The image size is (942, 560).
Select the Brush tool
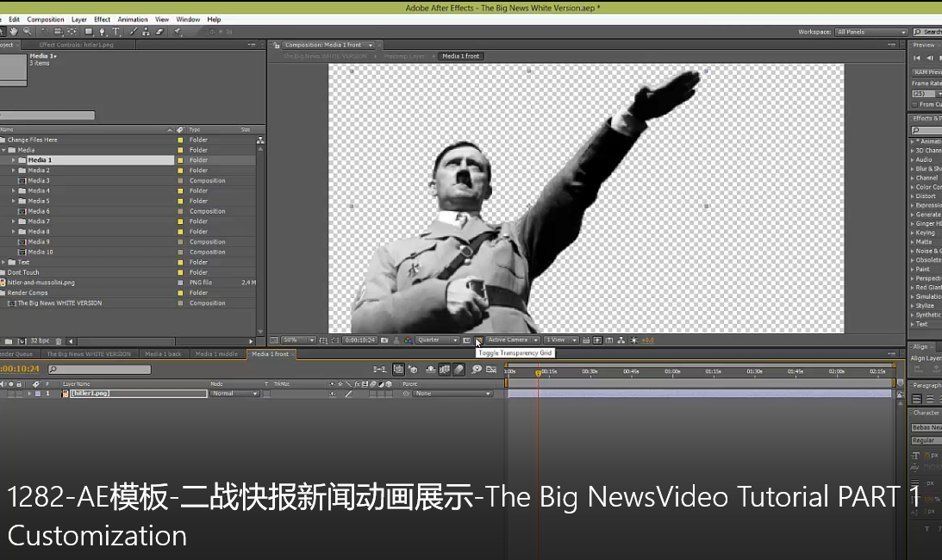[134, 31]
